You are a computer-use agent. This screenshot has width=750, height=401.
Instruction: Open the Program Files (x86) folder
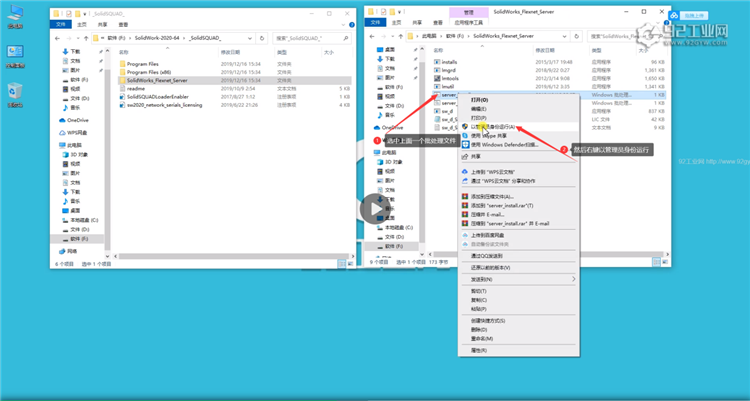(x=148, y=72)
